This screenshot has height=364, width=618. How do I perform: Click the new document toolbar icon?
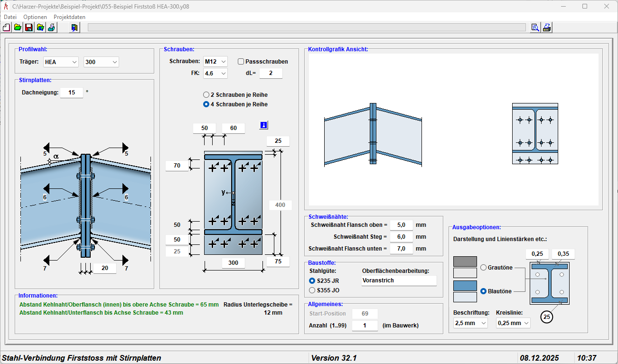click(x=6, y=28)
